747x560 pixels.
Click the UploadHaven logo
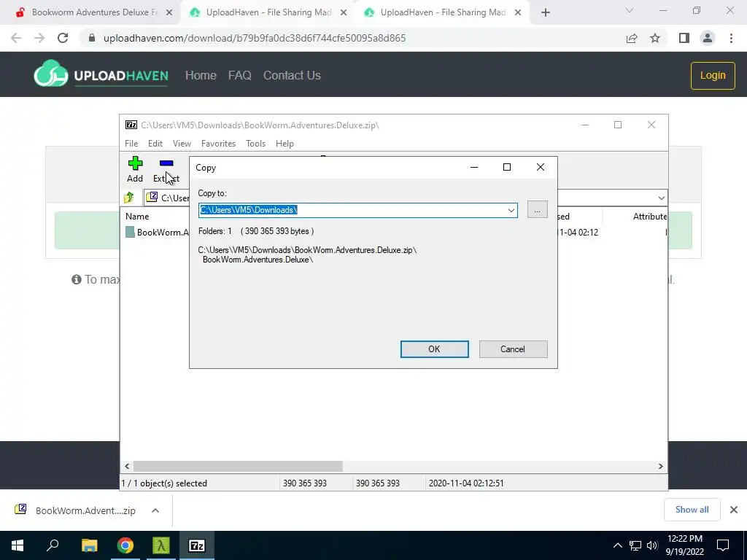pos(101,75)
